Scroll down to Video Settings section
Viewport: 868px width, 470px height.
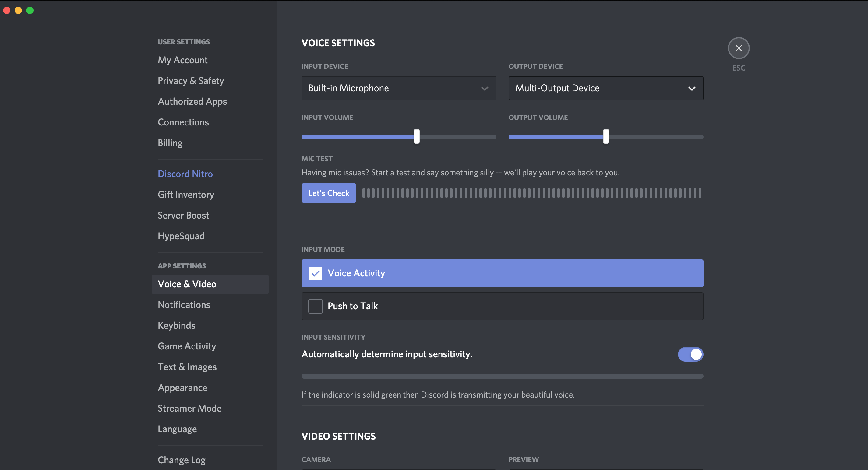point(337,435)
